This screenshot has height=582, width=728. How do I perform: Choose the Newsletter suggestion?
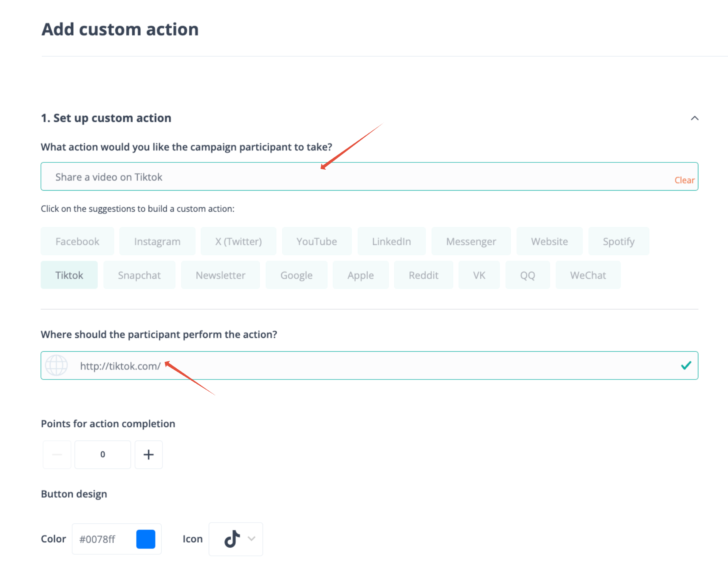(x=220, y=275)
